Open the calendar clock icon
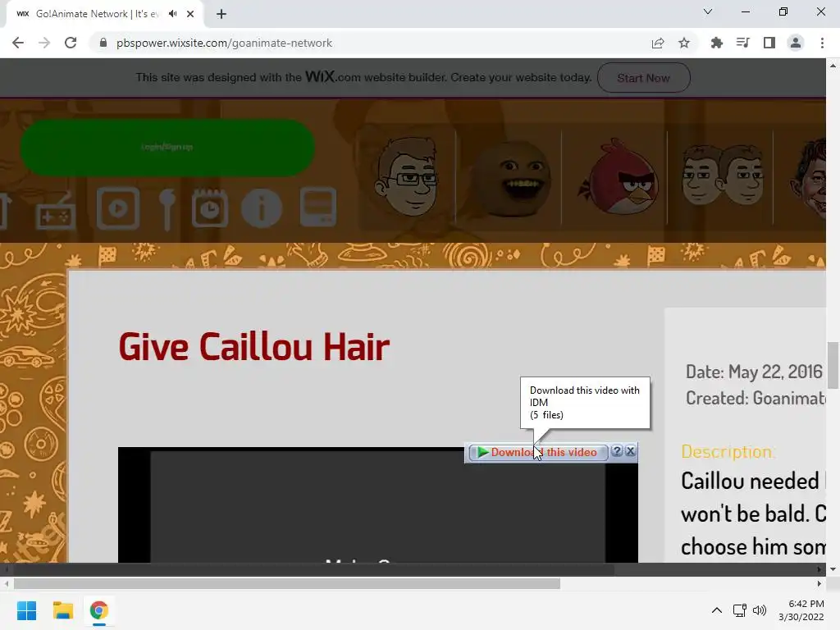The image size is (840, 630). click(210, 208)
